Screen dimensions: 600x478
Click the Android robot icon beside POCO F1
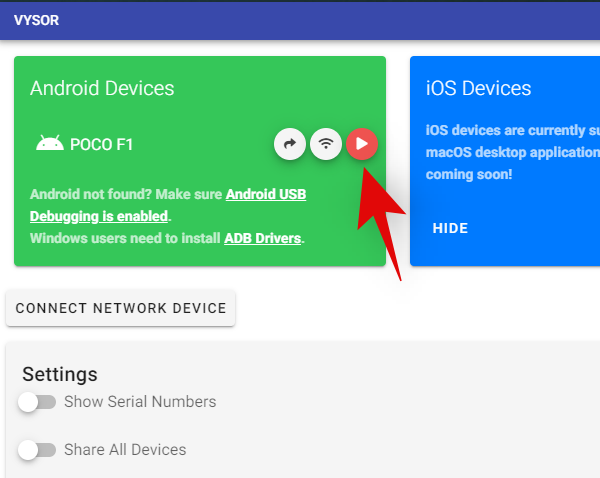coord(49,144)
